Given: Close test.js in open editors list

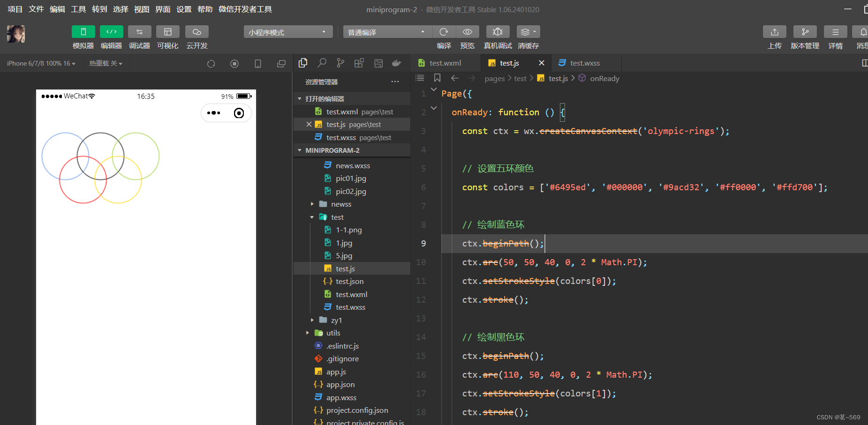Looking at the screenshot, I should click(309, 124).
